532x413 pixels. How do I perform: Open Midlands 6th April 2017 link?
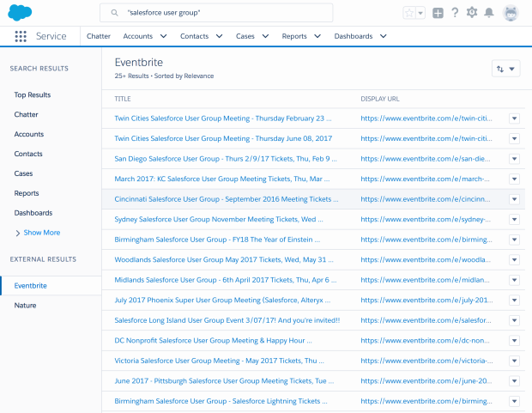226,280
